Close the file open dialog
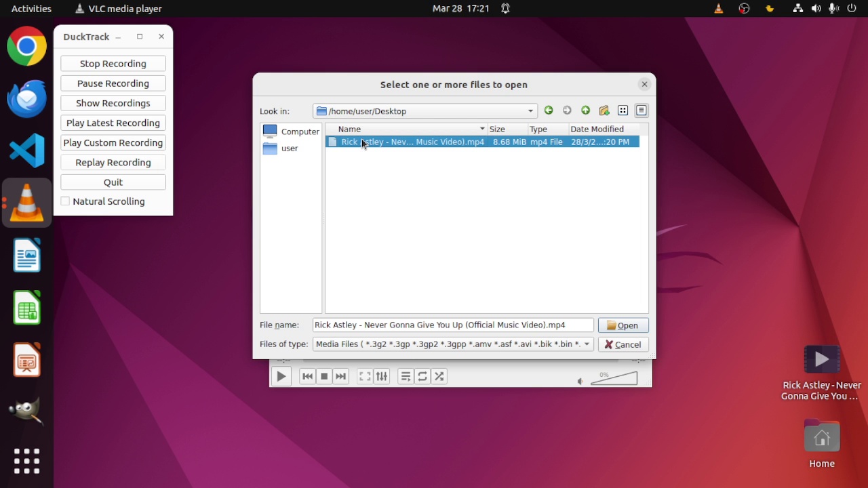 click(644, 84)
